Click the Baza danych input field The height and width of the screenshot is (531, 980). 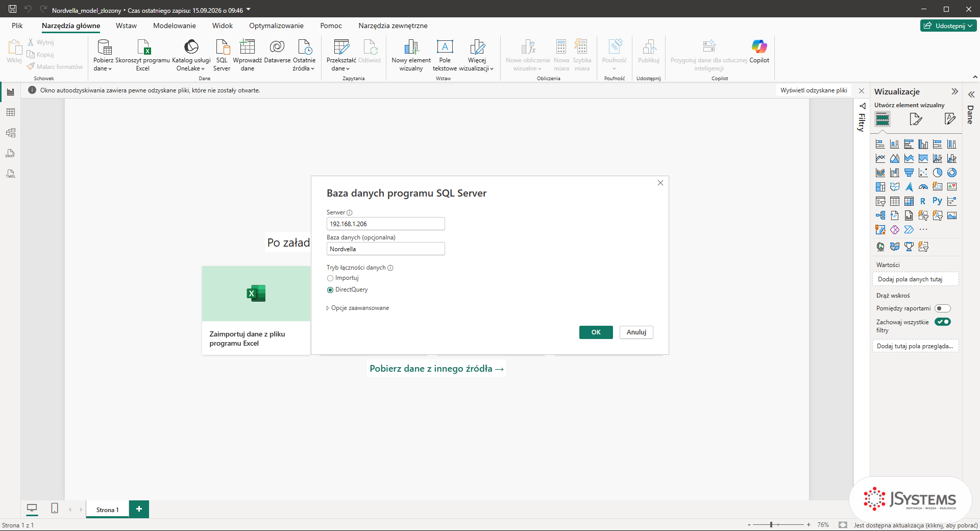(385, 249)
